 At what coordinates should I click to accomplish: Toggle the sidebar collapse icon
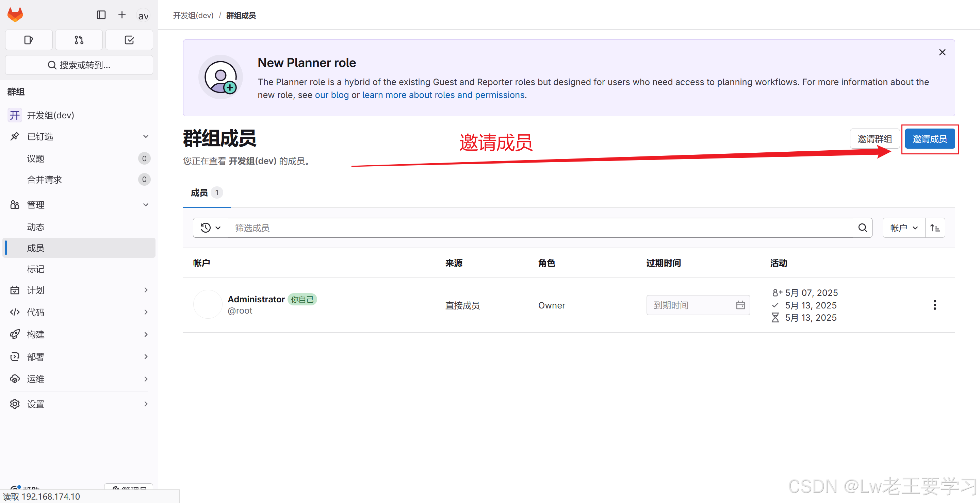101,15
